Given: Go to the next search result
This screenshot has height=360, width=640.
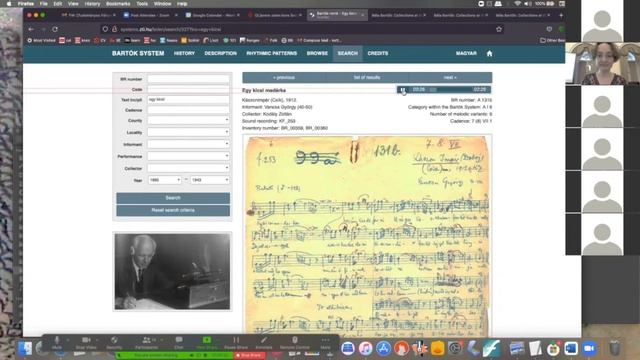Looking at the screenshot, I should coord(450,78).
